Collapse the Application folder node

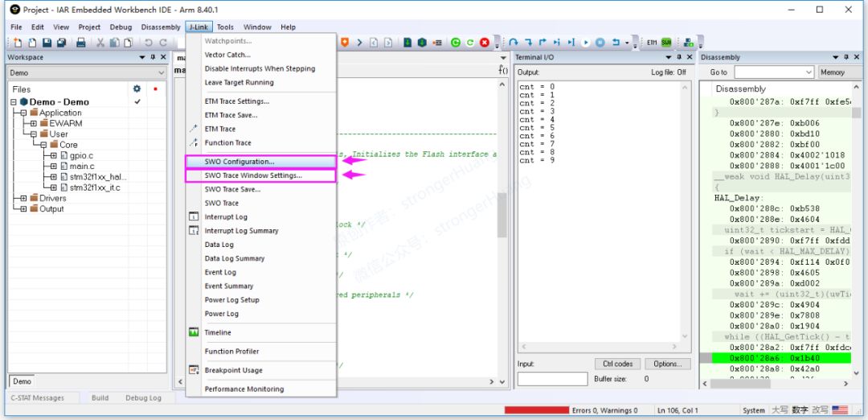tap(24, 113)
